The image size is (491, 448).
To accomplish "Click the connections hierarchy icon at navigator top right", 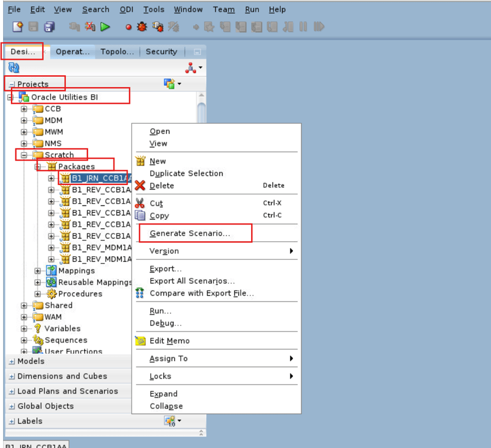I will pos(190,67).
